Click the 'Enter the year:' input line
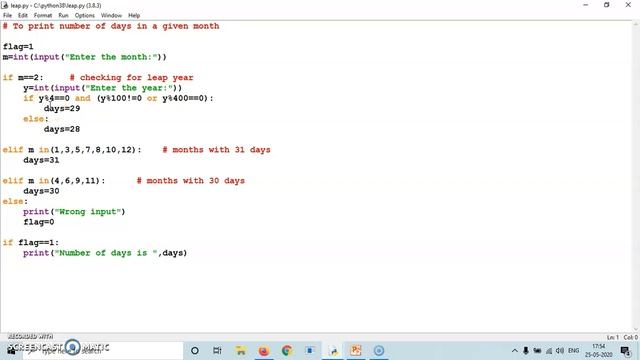This screenshot has height=360, width=640. pos(102,88)
